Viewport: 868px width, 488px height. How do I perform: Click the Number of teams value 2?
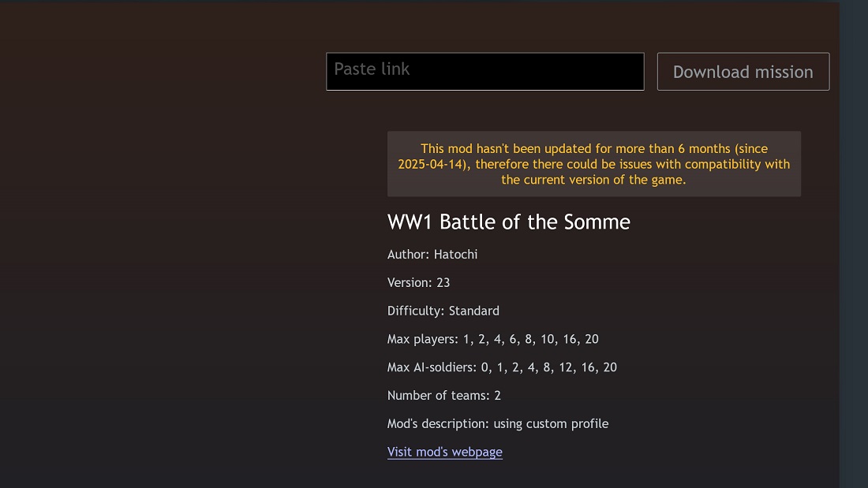[497, 396]
